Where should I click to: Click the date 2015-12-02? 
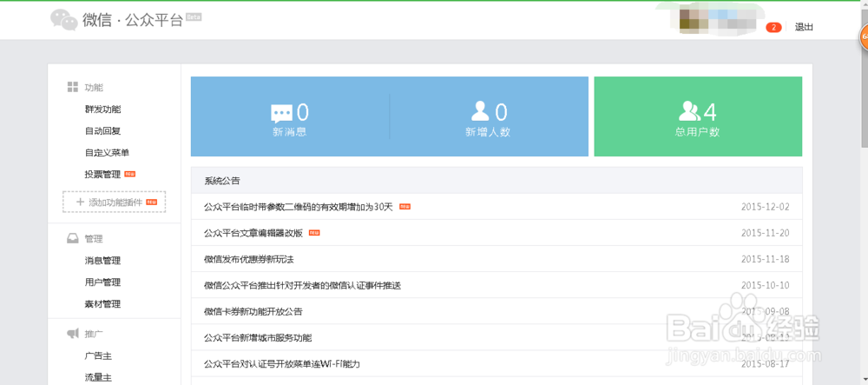click(x=765, y=207)
